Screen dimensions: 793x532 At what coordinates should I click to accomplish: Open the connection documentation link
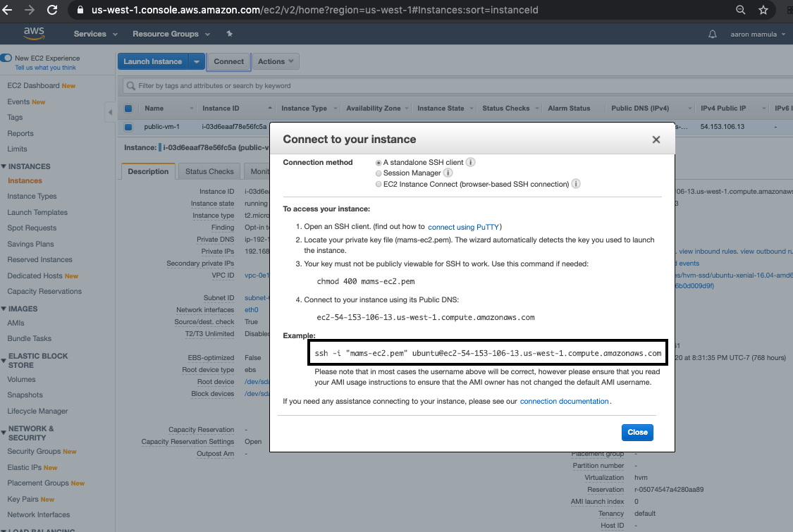(x=564, y=401)
